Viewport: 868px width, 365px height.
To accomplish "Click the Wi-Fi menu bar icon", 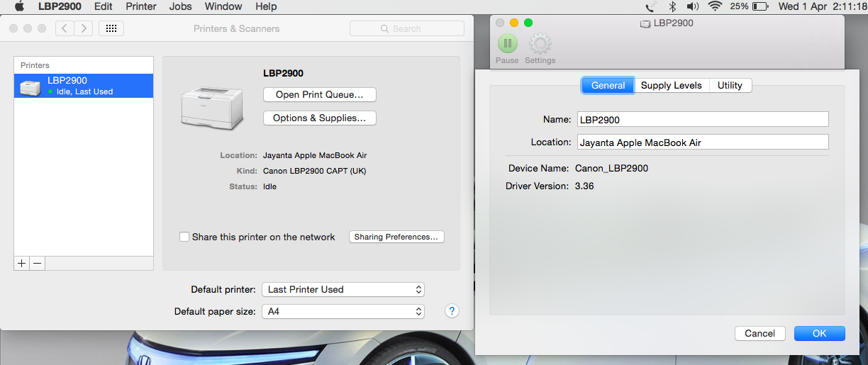I will [x=715, y=6].
